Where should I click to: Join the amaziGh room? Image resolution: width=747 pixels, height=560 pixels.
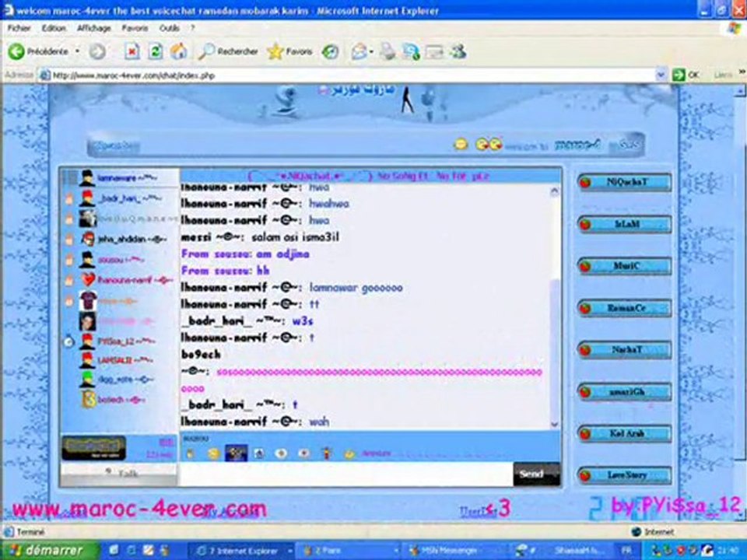(625, 392)
